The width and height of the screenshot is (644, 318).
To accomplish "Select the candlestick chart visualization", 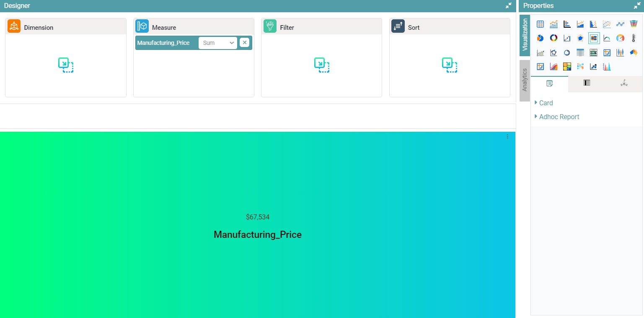I will coord(620,52).
